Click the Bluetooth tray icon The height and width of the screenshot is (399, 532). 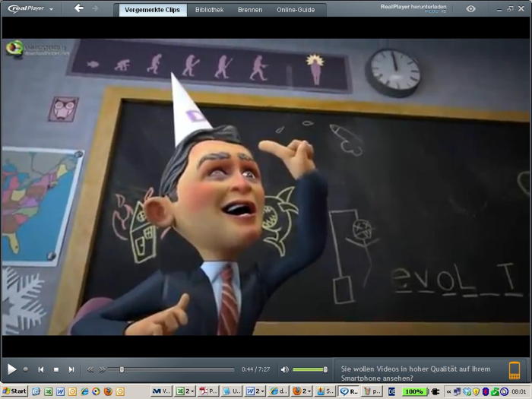[x=486, y=392]
